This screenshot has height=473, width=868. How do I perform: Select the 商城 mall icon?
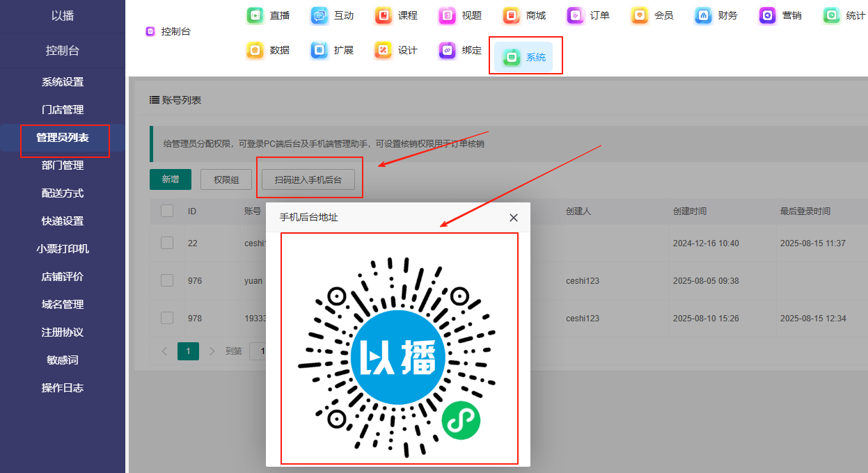click(x=512, y=15)
